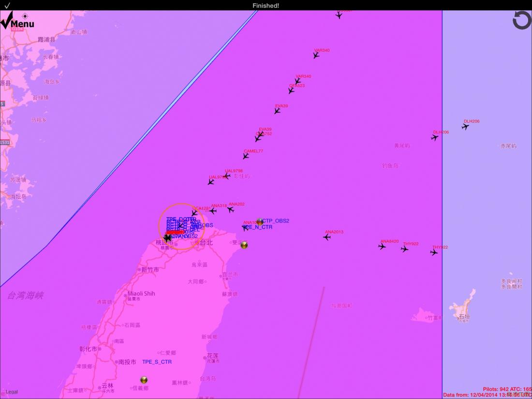Viewport: 532px width, 399px height.
Task: Open the Legal link
Action: (x=12, y=392)
